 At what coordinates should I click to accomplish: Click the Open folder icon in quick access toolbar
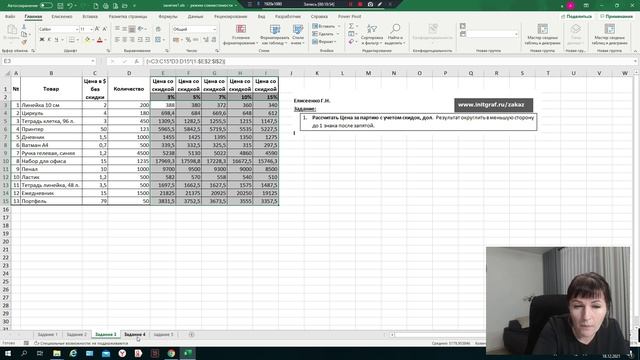[125, 6]
